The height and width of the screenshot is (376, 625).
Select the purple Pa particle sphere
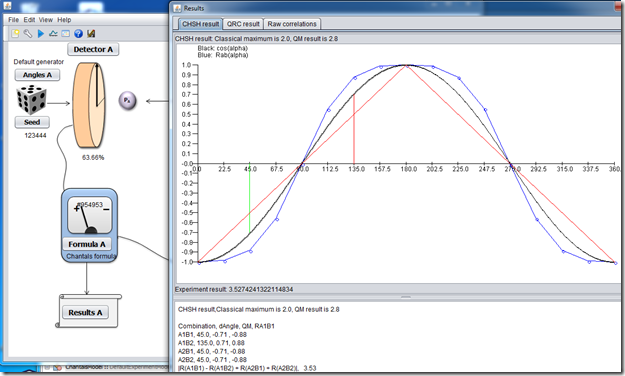coord(128,101)
